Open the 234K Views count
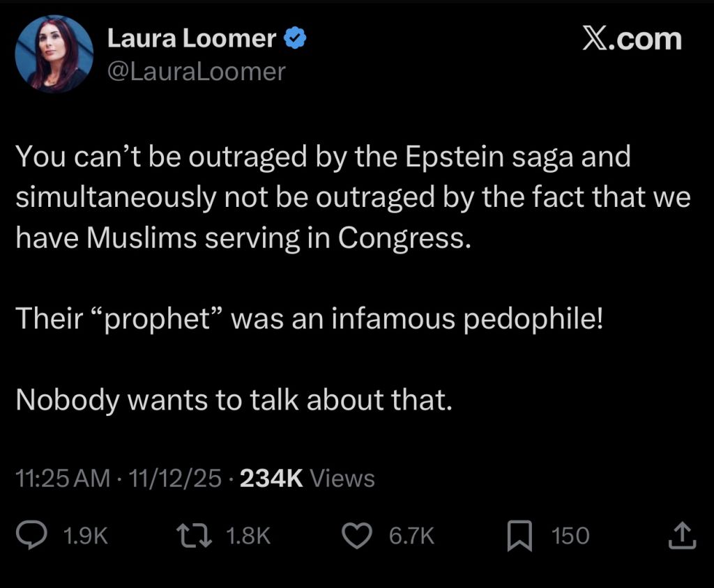The width and height of the screenshot is (714, 588). point(307,479)
